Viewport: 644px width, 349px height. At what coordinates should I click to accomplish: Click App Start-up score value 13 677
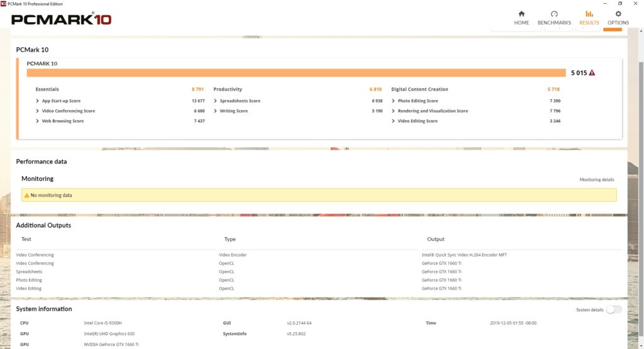tap(198, 101)
